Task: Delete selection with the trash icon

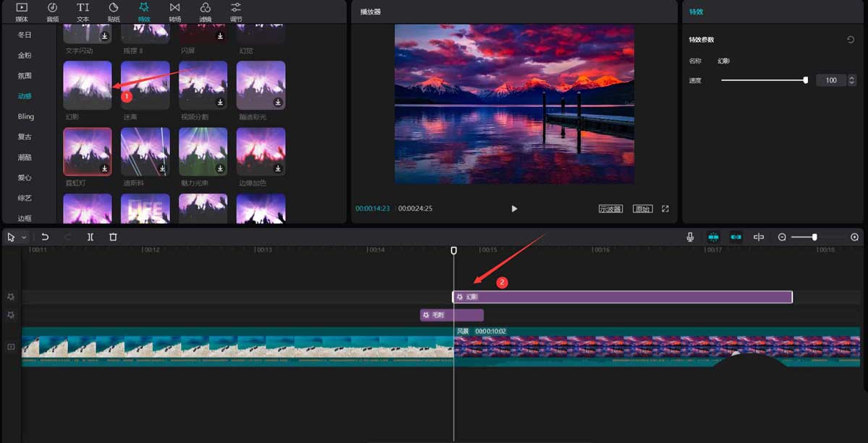Action: [x=113, y=237]
